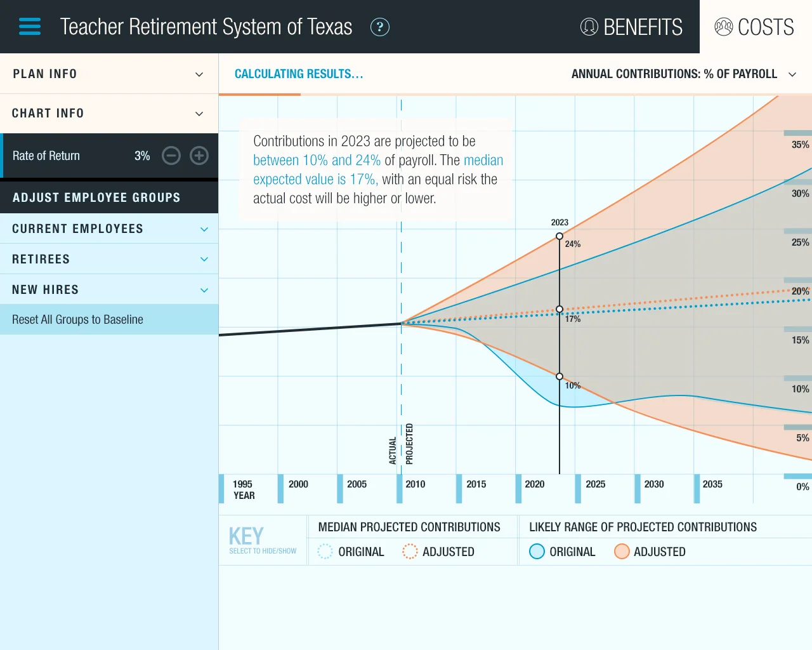Expand the NEW HIRES group
The image size is (812, 650).
[x=109, y=289]
